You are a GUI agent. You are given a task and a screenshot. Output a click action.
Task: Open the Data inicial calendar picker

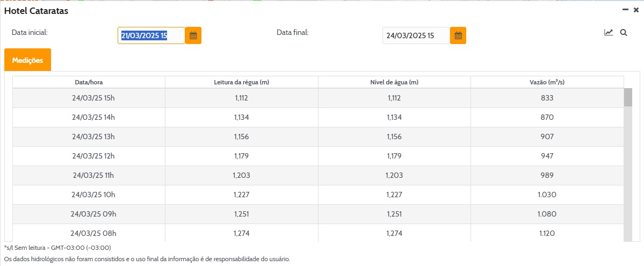tap(193, 36)
